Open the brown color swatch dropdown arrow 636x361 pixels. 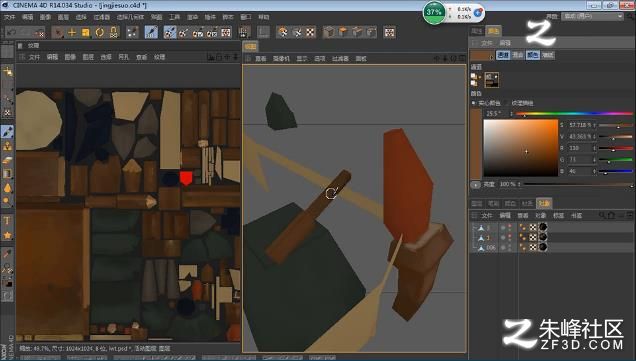[492, 57]
